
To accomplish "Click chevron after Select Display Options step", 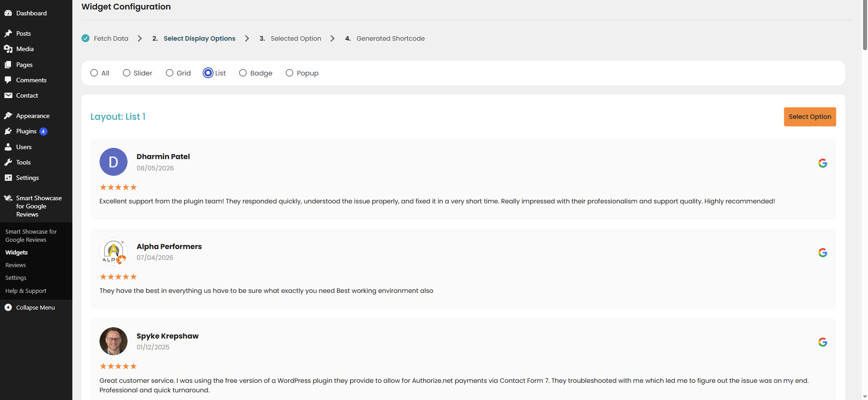I will coord(247,38).
